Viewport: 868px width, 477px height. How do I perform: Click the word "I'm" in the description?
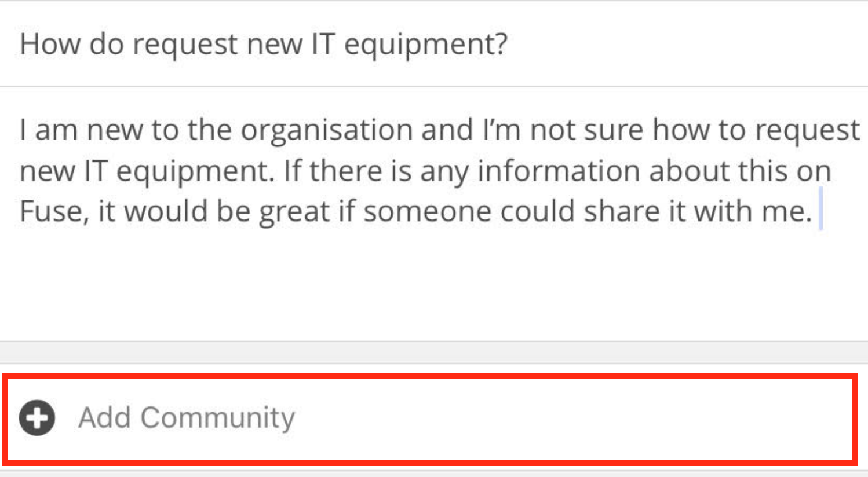(x=501, y=130)
